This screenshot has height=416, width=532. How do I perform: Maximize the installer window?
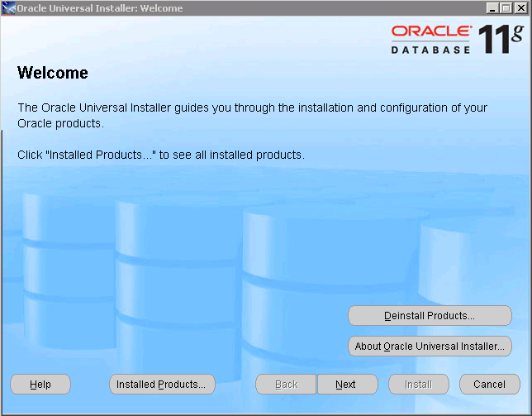506,7
